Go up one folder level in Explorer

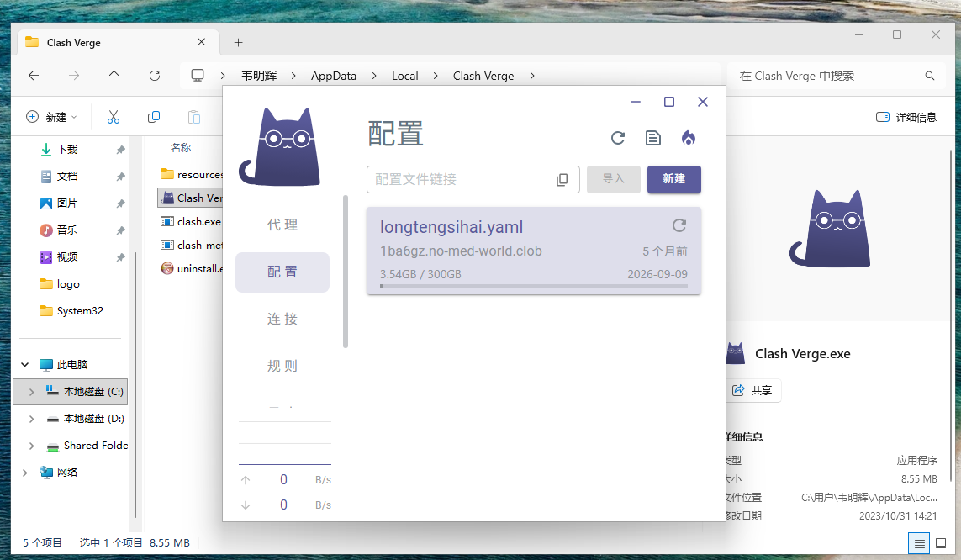(114, 76)
